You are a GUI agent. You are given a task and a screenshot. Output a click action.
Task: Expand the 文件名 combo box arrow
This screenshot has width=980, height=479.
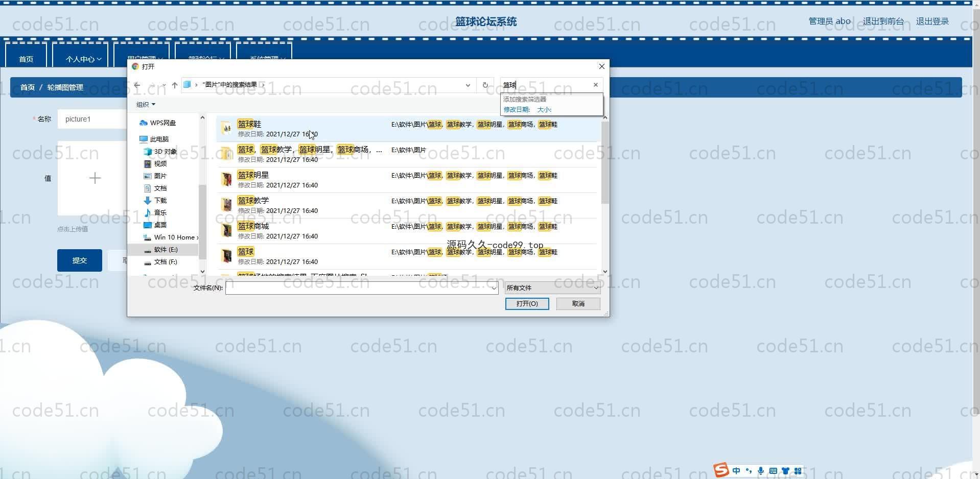click(494, 288)
